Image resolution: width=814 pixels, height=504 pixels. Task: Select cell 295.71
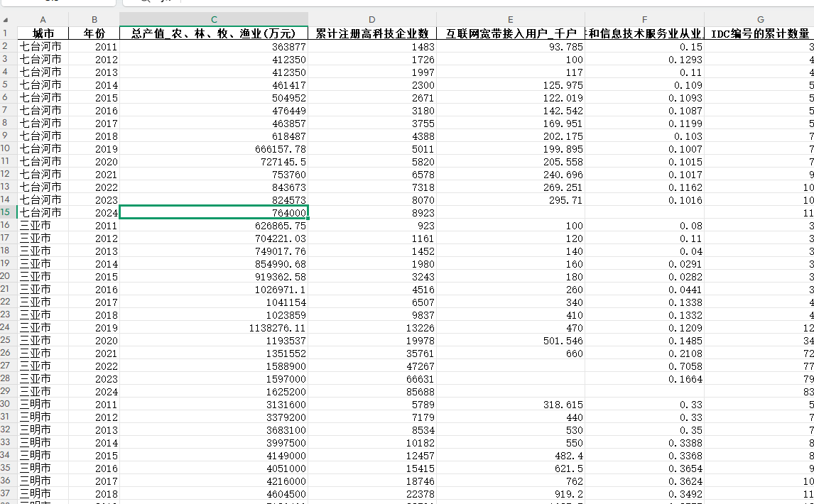pyautogui.click(x=510, y=200)
